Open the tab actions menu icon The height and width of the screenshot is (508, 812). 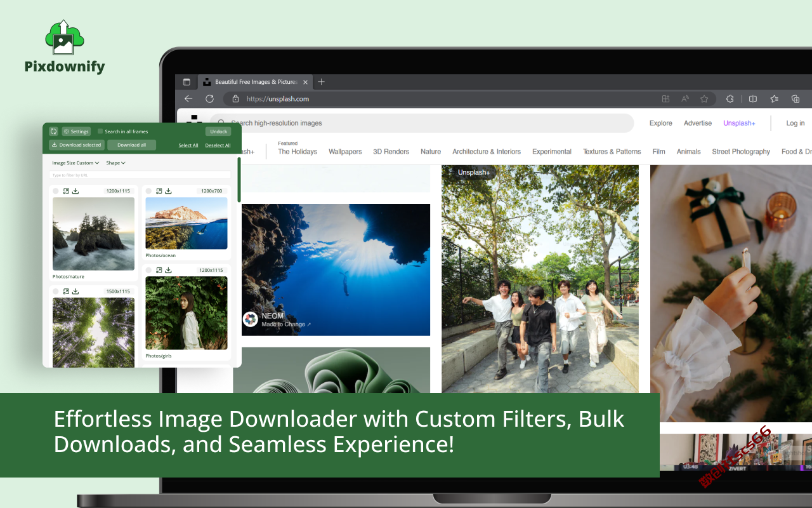tap(187, 82)
